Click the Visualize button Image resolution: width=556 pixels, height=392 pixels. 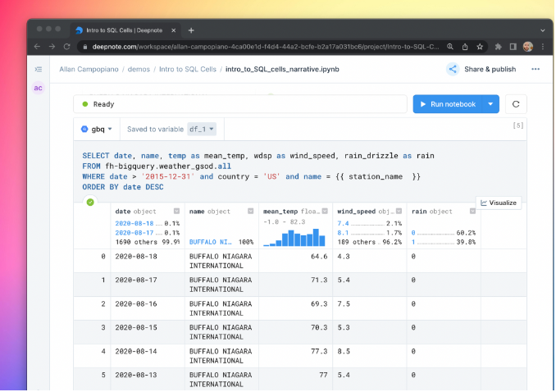[499, 203]
